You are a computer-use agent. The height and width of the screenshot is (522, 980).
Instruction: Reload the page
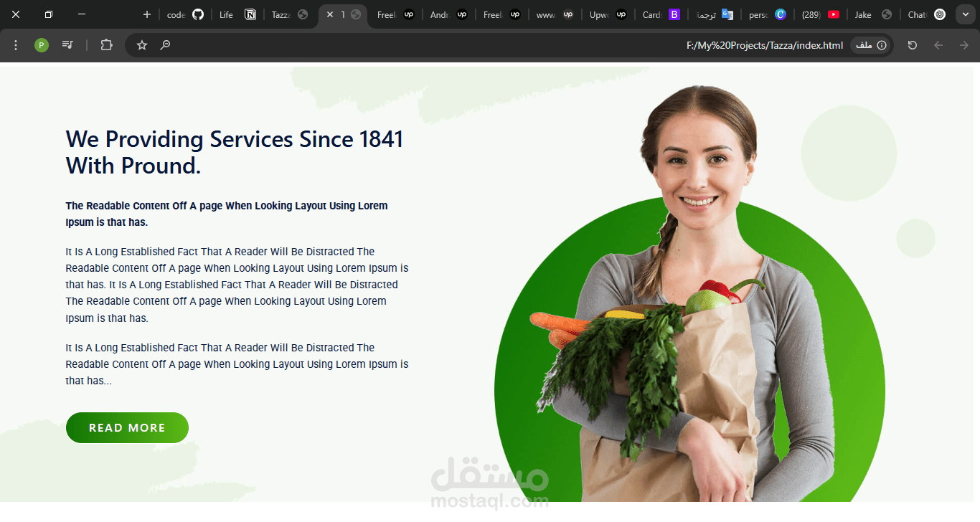click(x=913, y=45)
